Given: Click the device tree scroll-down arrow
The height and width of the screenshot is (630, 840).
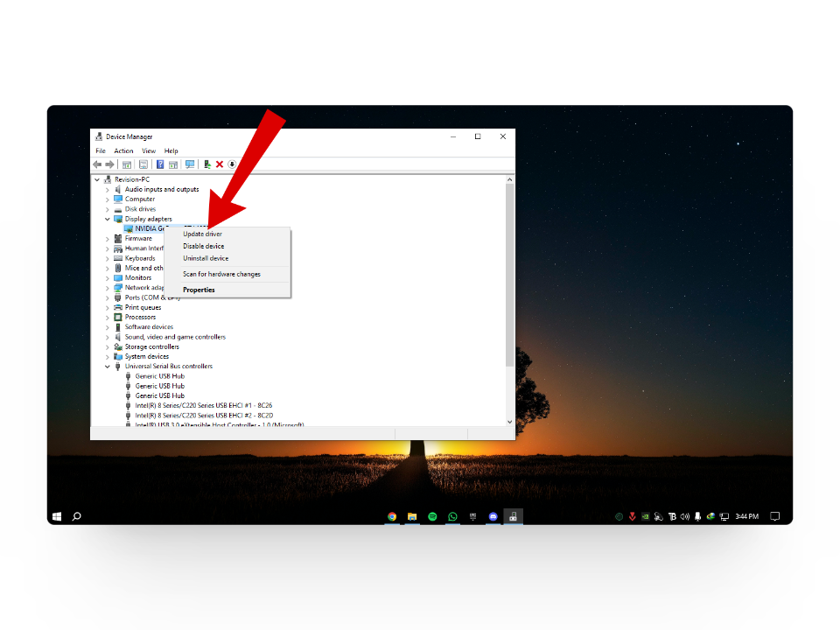Looking at the screenshot, I should (509, 422).
